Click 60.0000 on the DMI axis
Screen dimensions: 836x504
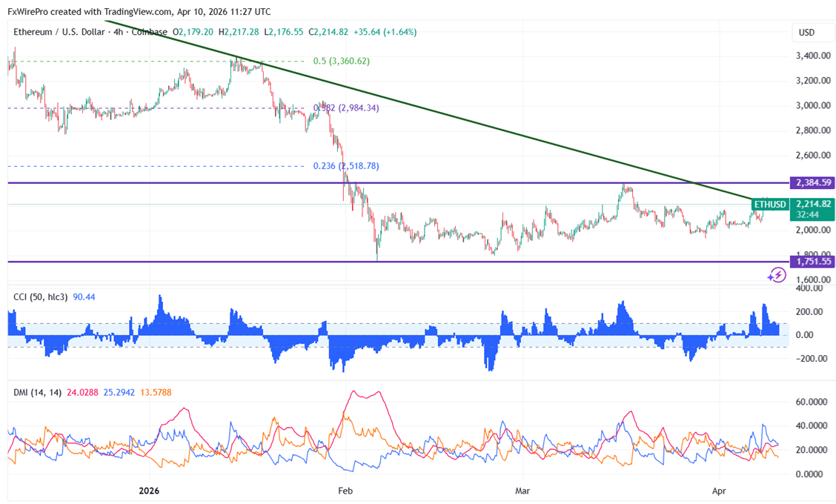(812, 402)
